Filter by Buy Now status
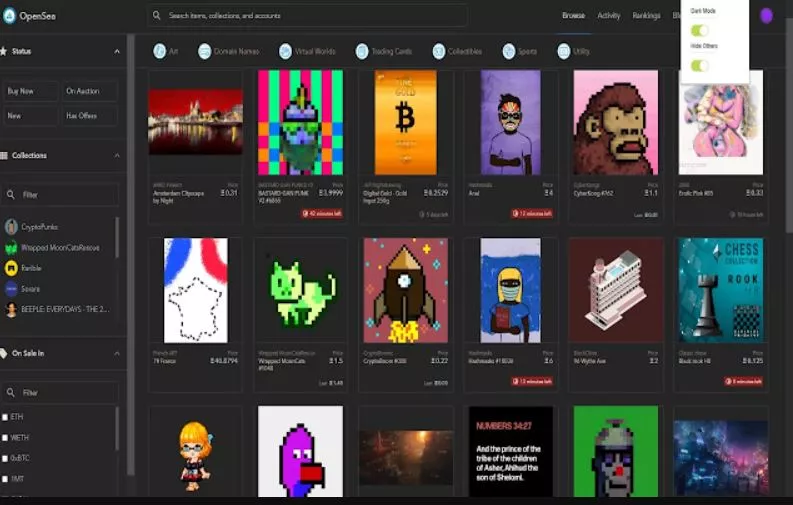 click(x=30, y=91)
